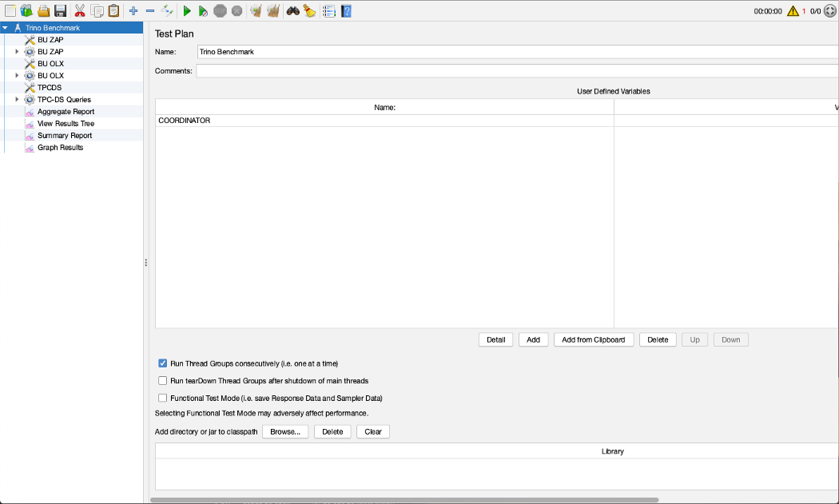Select TPC-DS Queries thread group label

point(64,100)
